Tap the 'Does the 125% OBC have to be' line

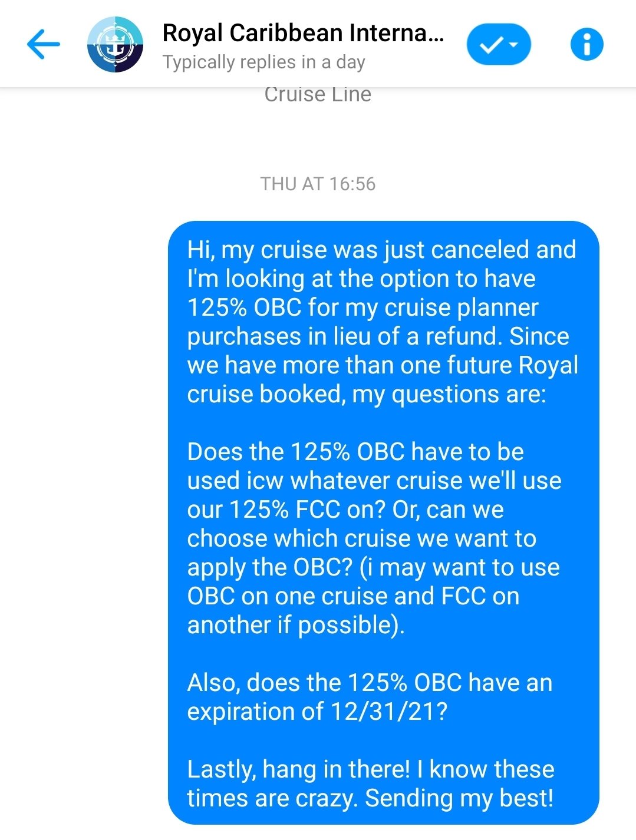click(x=355, y=452)
